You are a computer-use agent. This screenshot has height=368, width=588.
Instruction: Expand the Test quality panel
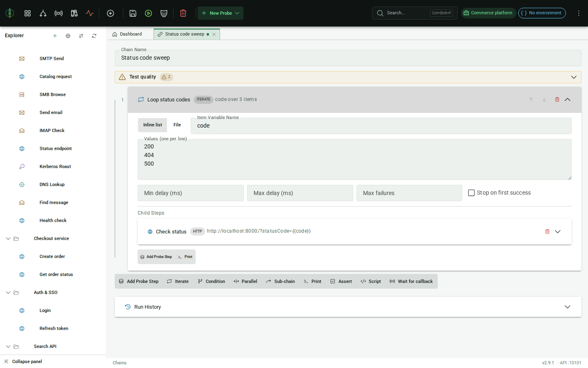point(574,77)
